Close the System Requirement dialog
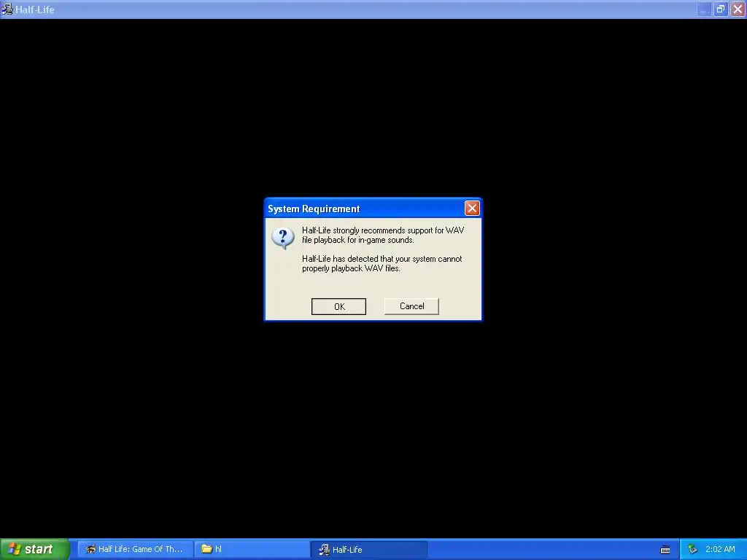The width and height of the screenshot is (747, 560). pyautogui.click(x=472, y=208)
